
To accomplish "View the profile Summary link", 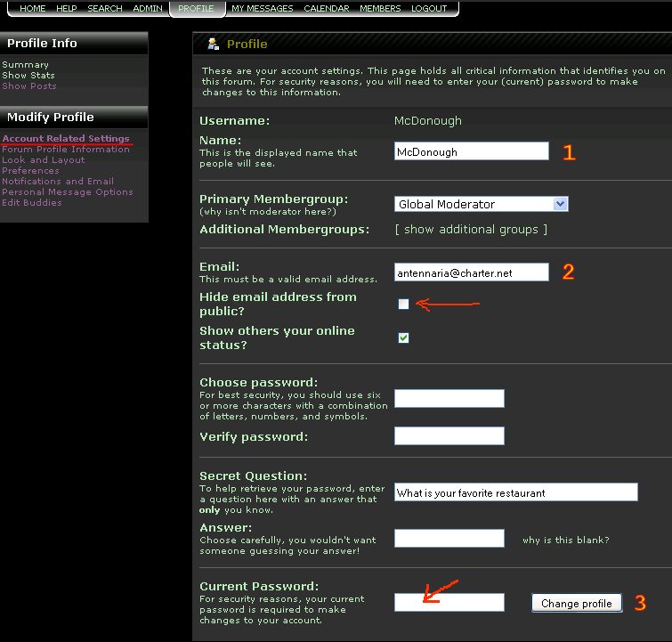I will (25, 65).
